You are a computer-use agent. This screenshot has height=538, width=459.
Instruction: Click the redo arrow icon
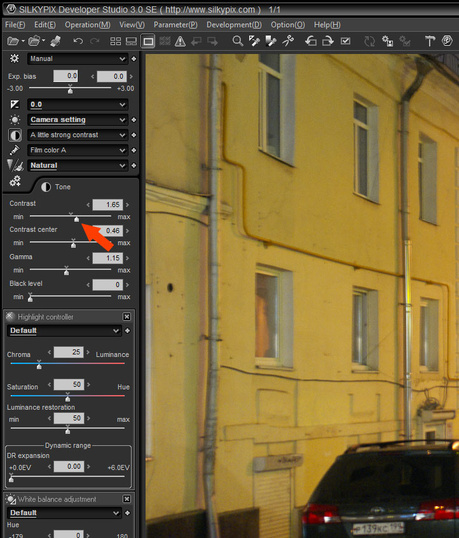click(x=95, y=42)
